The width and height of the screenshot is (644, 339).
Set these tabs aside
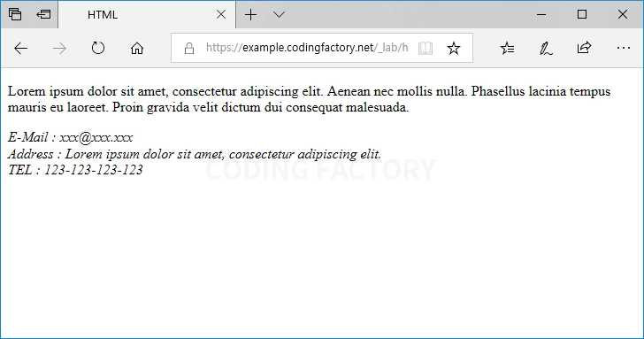click(x=43, y=14)
